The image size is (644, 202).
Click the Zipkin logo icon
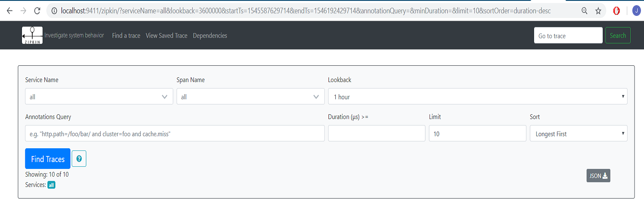pyautogui.click(x=32, y=35)
